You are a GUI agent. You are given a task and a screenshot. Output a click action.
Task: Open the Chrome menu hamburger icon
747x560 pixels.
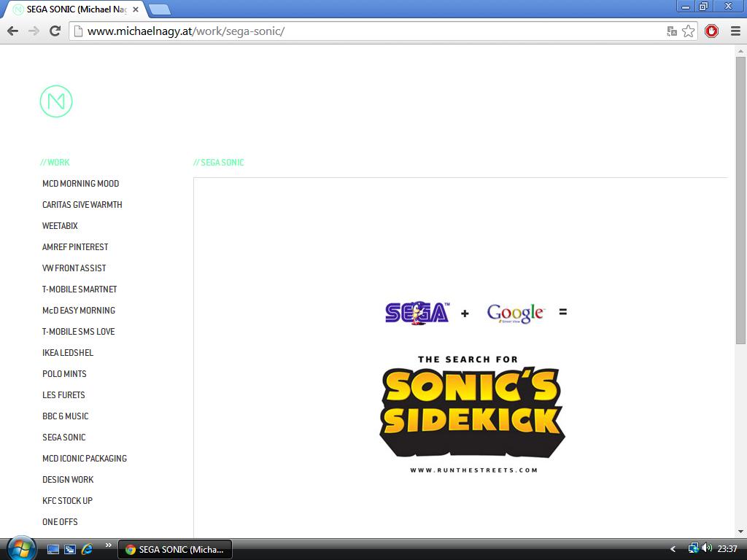coord(735,31)
